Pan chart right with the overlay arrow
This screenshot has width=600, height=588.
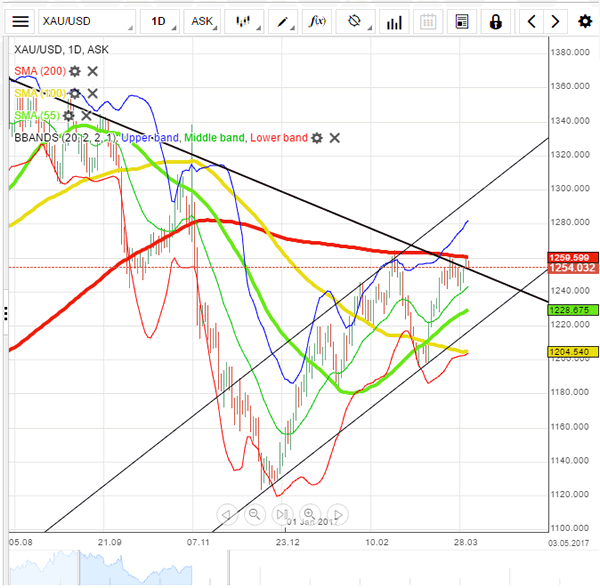(338, 515)
